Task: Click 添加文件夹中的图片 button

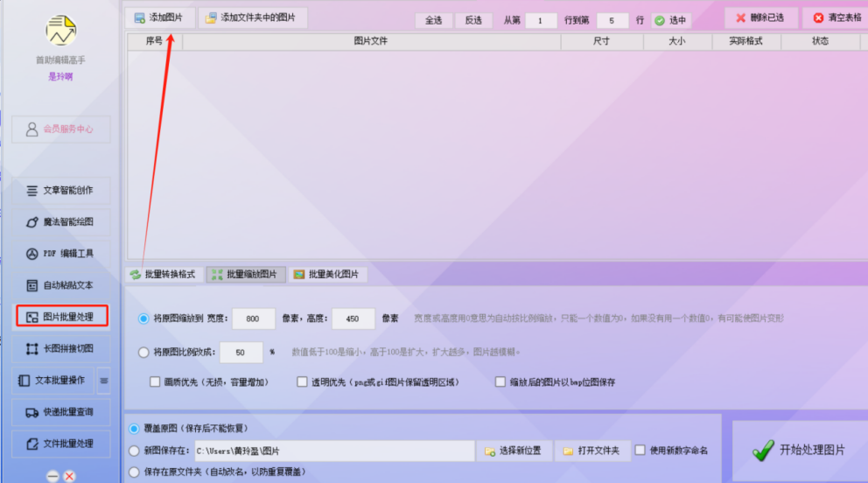Action: (252, 17)
